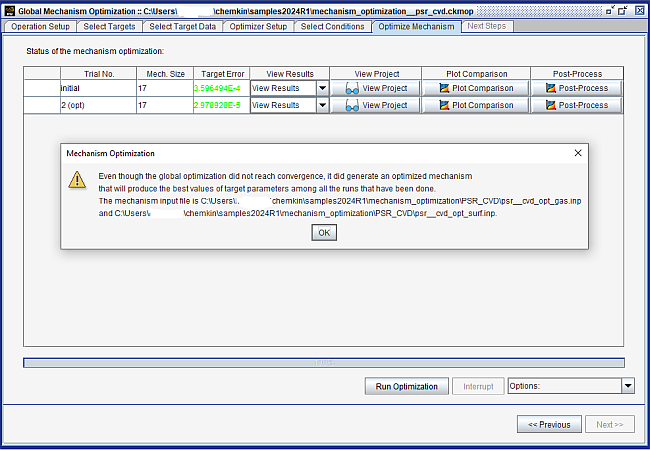
Task: Click the Mech. Size column header
Action: [x=165, y=74]
